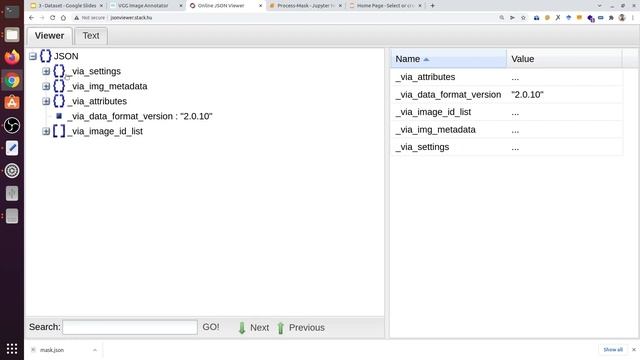Select _via_data_format_version tree row
Screen dimensions: 640x360
[x=140, y=116]
